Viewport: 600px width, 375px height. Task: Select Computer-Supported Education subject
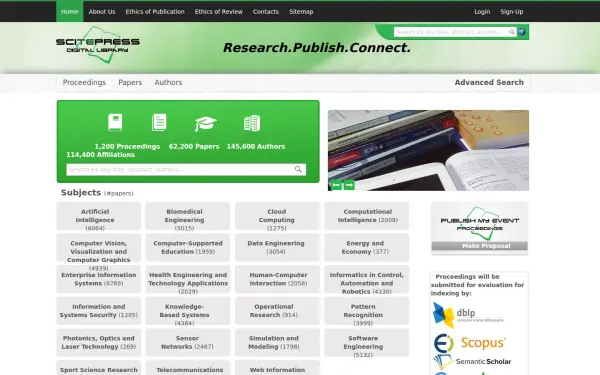[188, 248]
